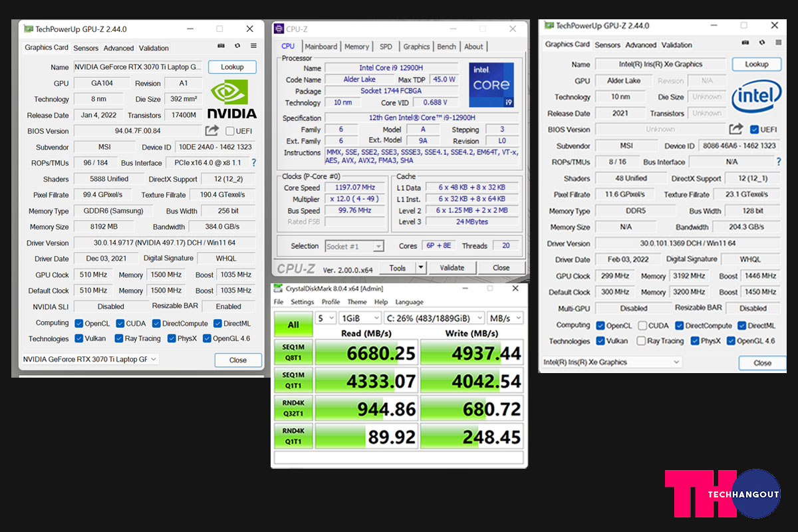798x532 pixels.
Task: Switch to Sensors tab in NVIDIA GPU-Z
Action: (x=86, y=48)
